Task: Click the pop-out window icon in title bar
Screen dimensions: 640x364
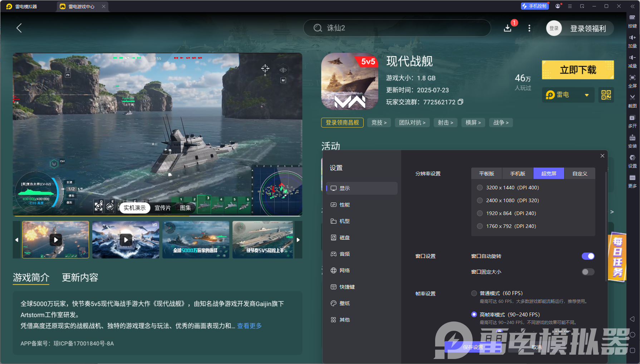Action: [x=582, y=6]
